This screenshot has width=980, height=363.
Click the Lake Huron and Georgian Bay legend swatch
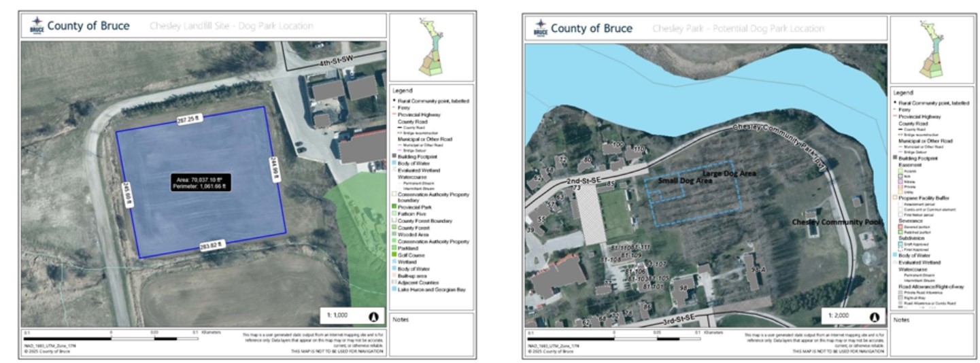(394, 289)
